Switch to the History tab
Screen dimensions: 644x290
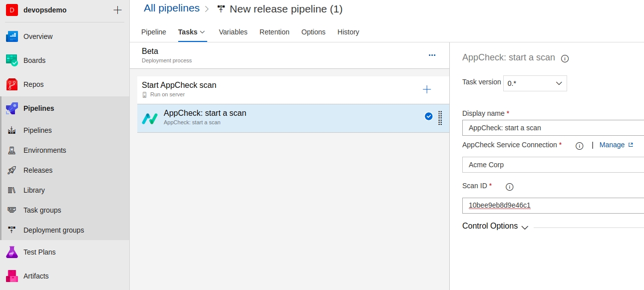[348, 31]
